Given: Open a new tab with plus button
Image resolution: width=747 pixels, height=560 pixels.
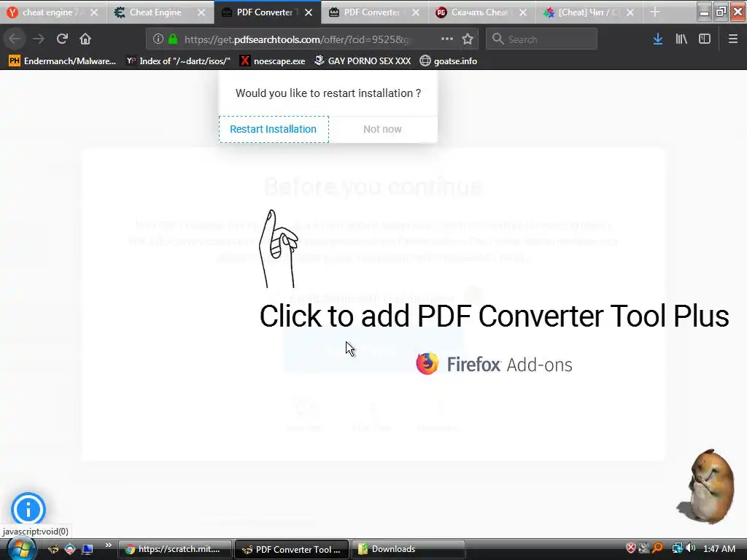Looking at the screenshot, I should [655, 12].
